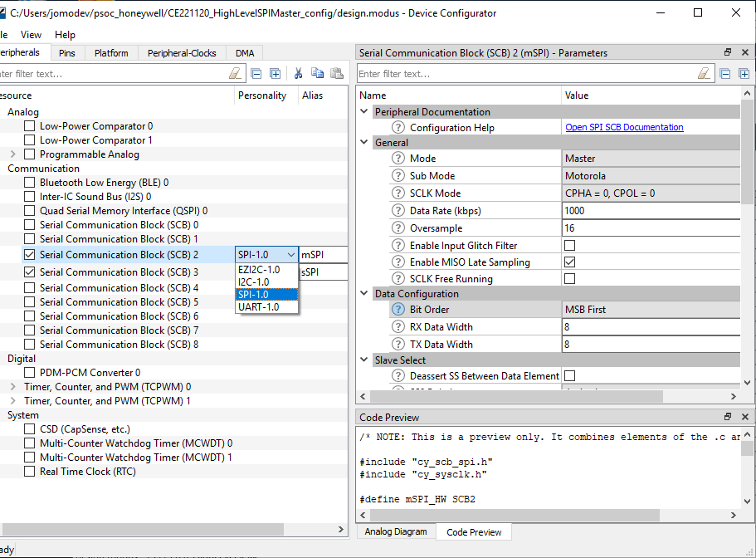Uncheck Enable MISO Late Sampling

click(x=570, y=262)
